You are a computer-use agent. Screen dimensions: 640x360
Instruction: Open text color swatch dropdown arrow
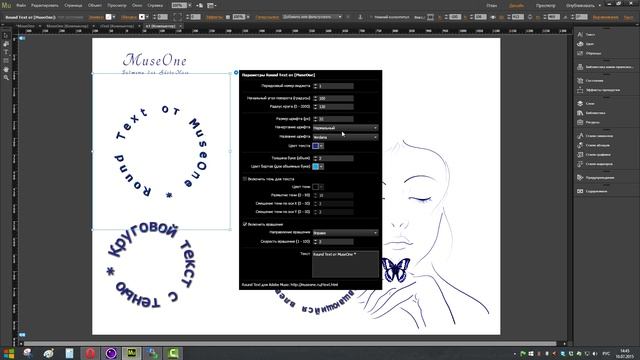[x=322, y=146]
